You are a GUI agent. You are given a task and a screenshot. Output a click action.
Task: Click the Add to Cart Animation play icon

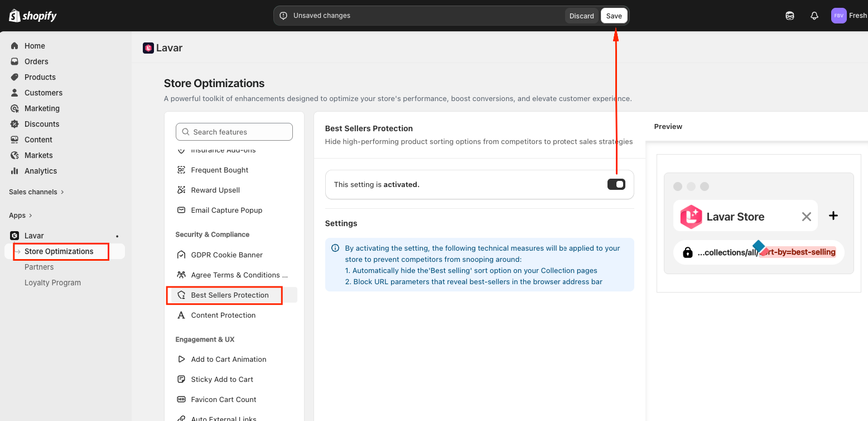coord(181,359)
